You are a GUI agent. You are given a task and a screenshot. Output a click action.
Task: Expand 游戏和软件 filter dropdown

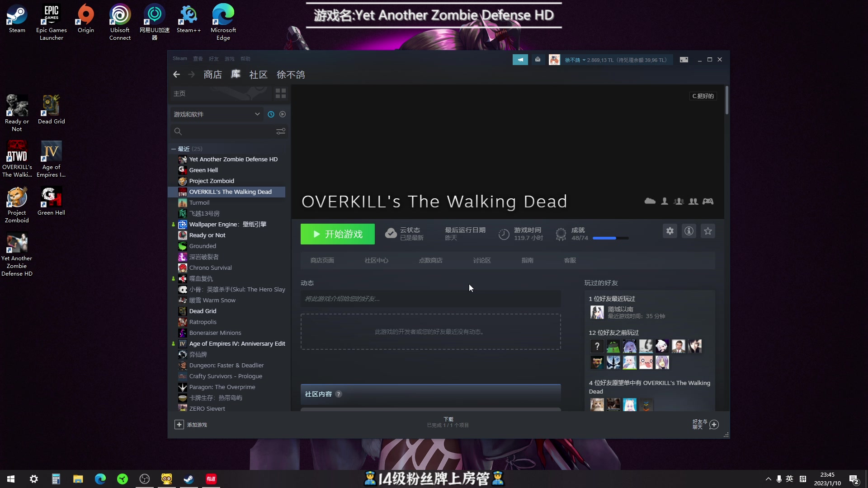[x=216, y=114]
